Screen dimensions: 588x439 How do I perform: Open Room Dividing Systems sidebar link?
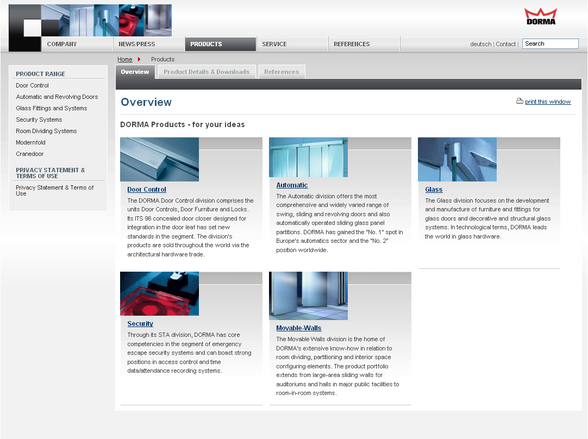pos(46,131)
